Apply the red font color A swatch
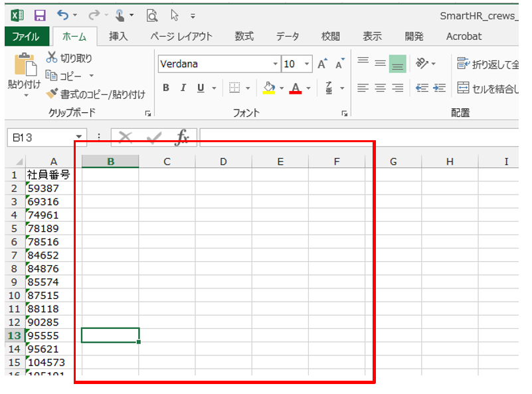Screen dimensions: 532x394 tap(296, 88)
